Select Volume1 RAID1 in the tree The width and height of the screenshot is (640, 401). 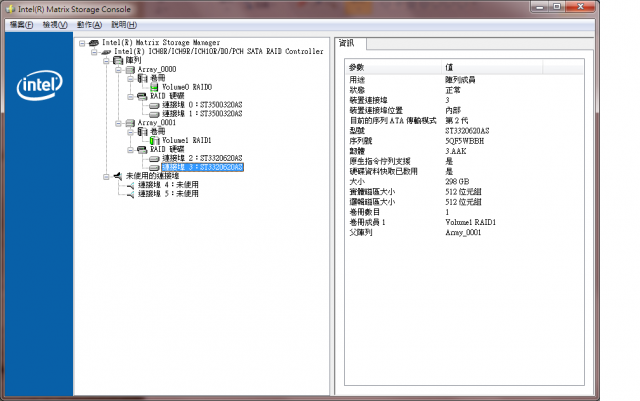click(187, 140)
